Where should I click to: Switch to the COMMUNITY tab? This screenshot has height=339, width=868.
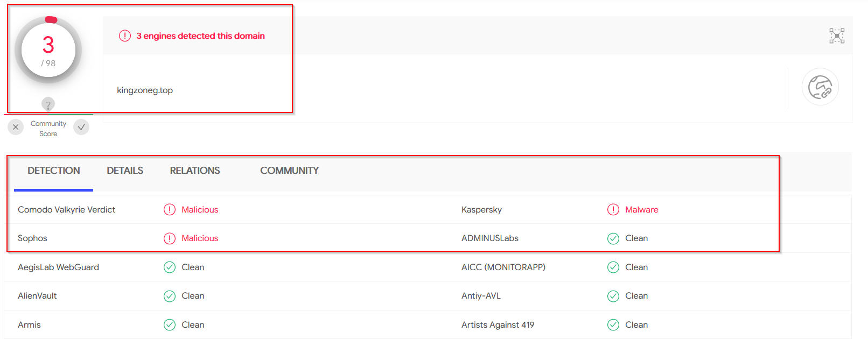pos(289,171)
